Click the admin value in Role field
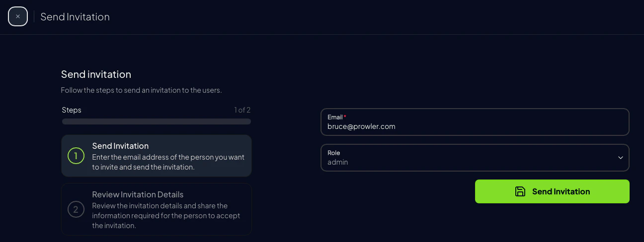 [x=338, y=162]
